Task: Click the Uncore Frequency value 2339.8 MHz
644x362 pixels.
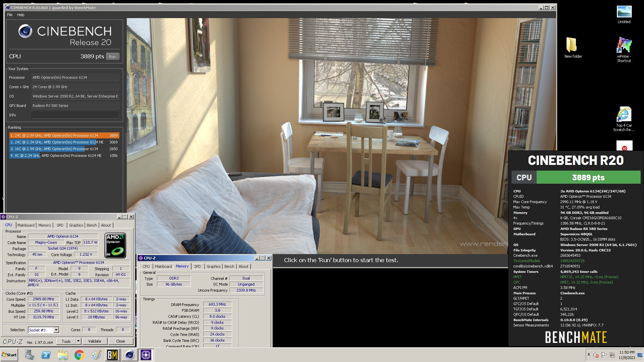Action: pyautogui.click(x=246, y=290)
